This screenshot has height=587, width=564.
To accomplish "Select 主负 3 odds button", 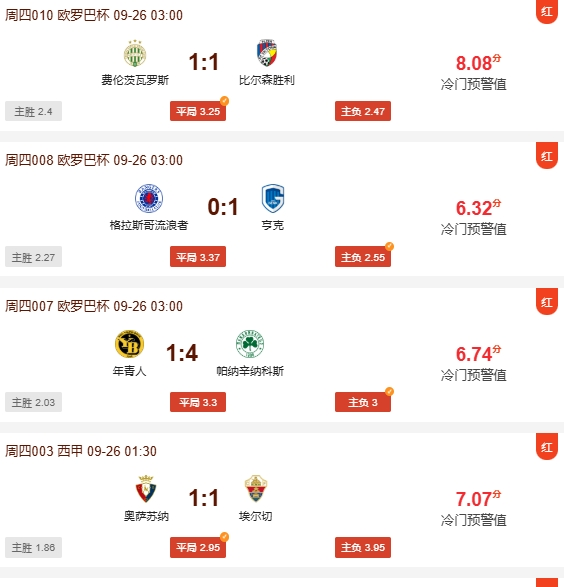I will (363, 402).
